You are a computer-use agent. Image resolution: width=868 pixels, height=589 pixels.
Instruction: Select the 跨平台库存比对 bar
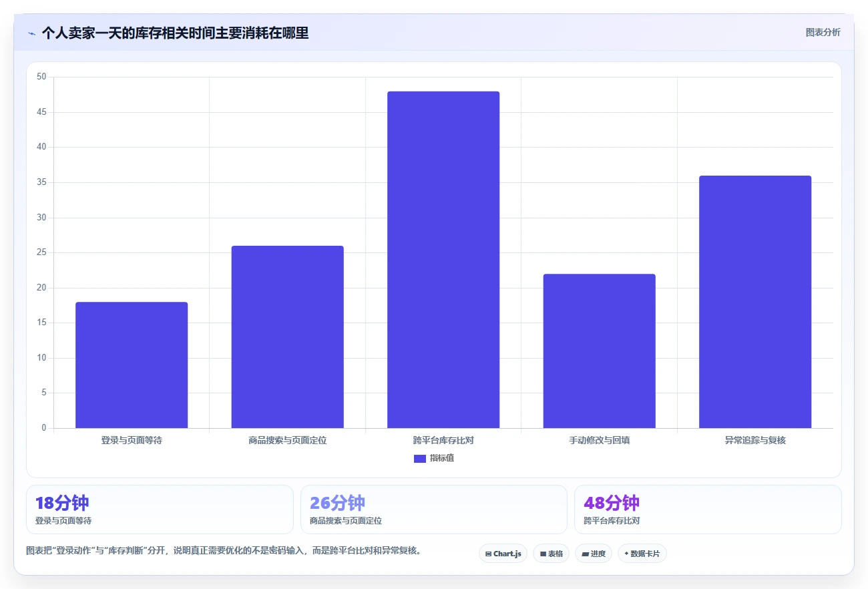coord(443,260)
